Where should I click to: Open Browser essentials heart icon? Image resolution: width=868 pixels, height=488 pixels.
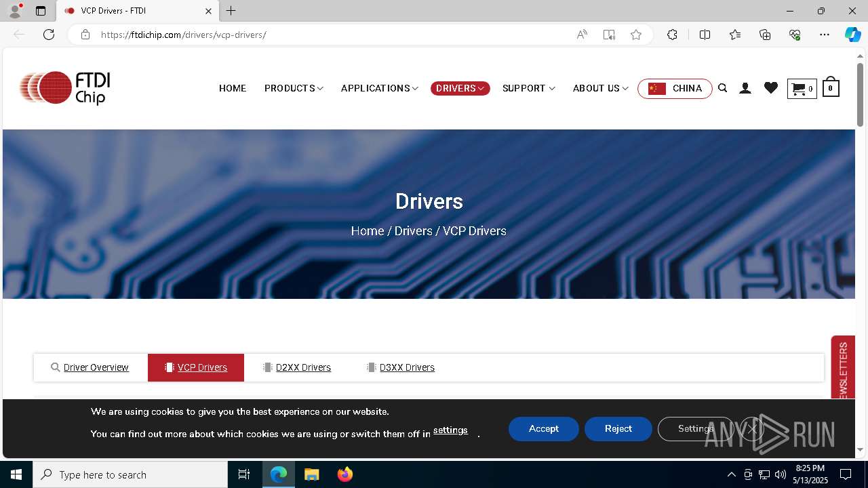795,35
